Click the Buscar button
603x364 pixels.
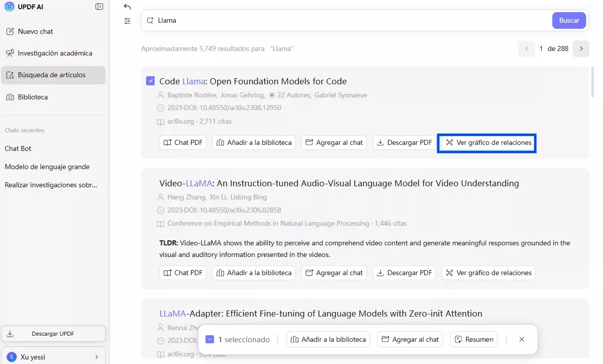569,20
